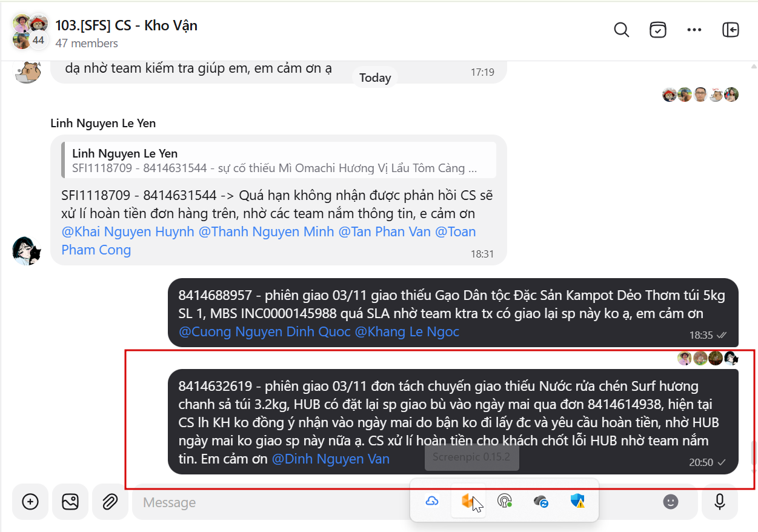Open mention @Thanh Nguyen Minh

pos(266,231)
